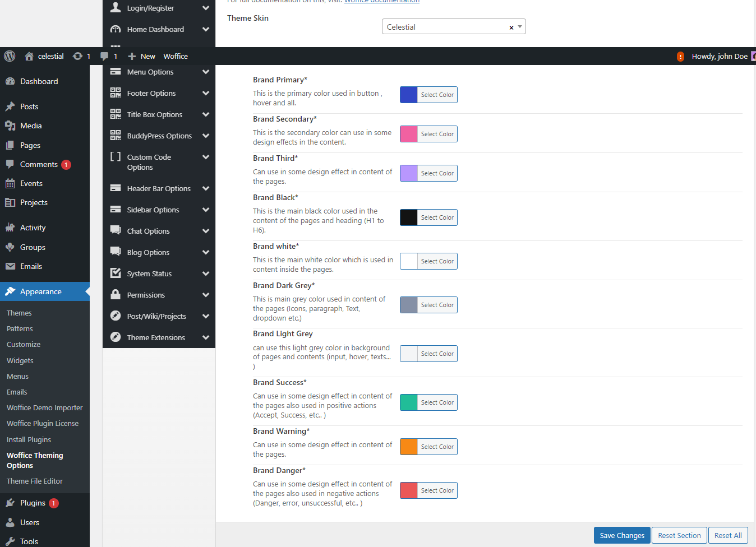This screenshot has height=547, width=756.
Task: Click the WordPress logo in admin bar
Action: click(10, 56)
